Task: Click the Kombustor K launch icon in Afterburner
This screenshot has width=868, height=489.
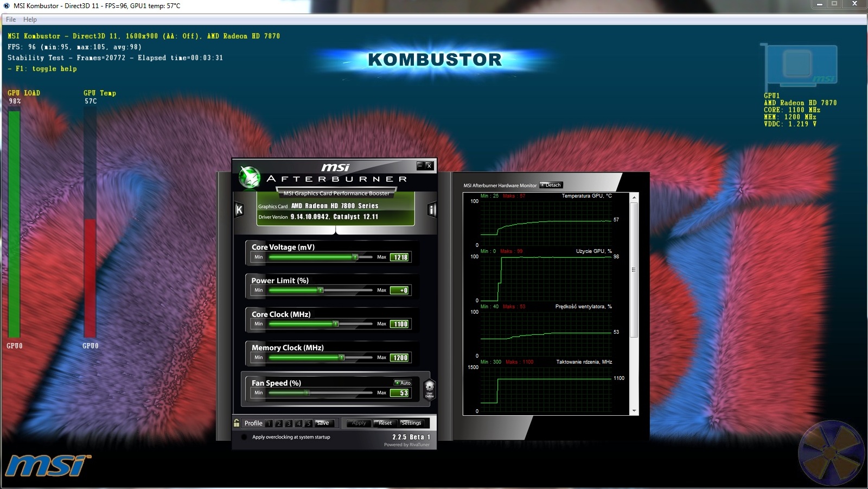Action: (x=239, y=209)
